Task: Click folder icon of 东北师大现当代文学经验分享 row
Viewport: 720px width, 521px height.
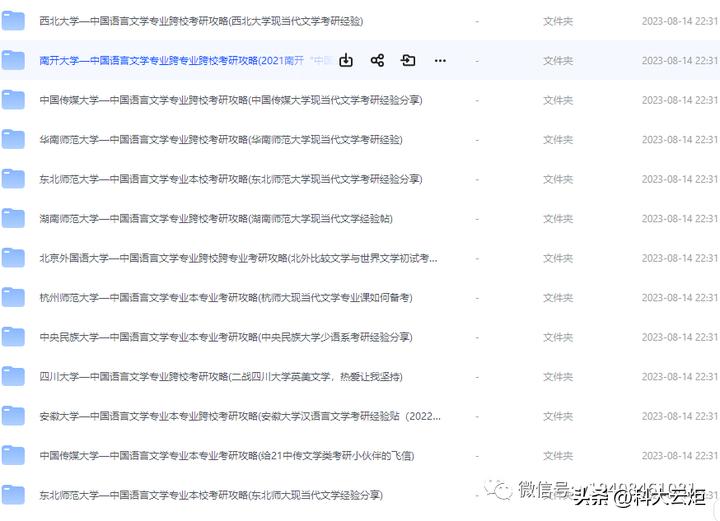Action: pyautogui.click(x=13, y=494)
